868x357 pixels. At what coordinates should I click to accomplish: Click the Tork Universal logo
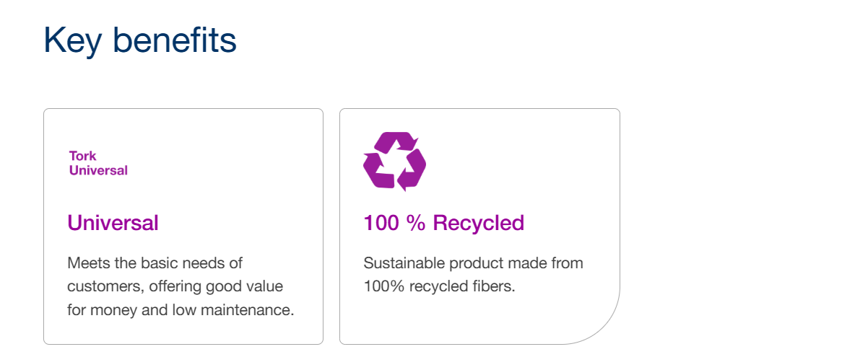(x=98, y=163)
